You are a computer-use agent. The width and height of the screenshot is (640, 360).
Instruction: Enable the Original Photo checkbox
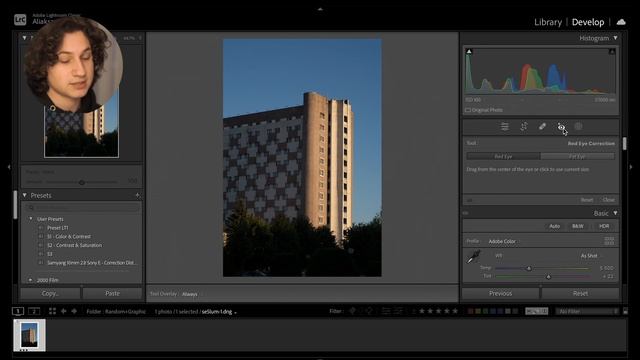coord(468,110)
